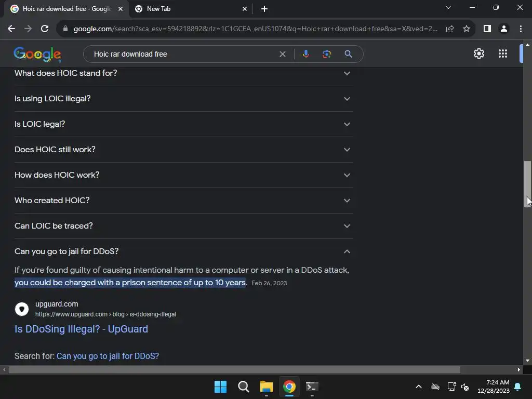Bookmark this page with the star
The height and width of the screenshot is (399, 532).
click(x=467, y=29)
